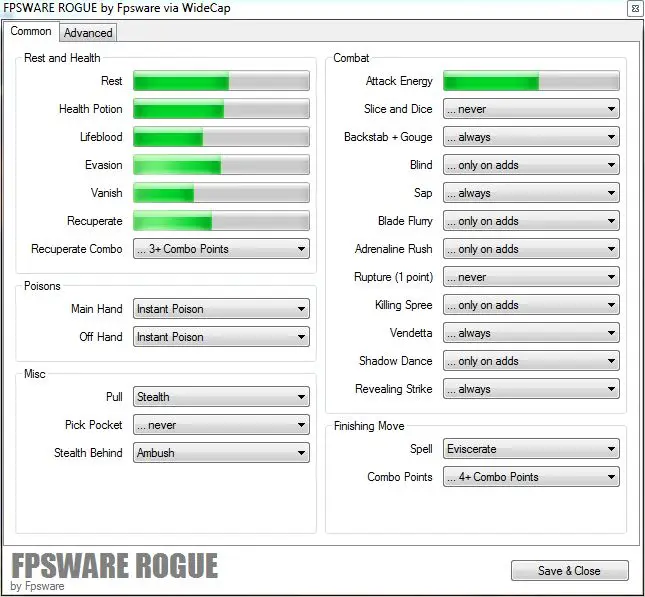Close the window with the X button
The image size is (645, 597).
[x=634, y=9]
